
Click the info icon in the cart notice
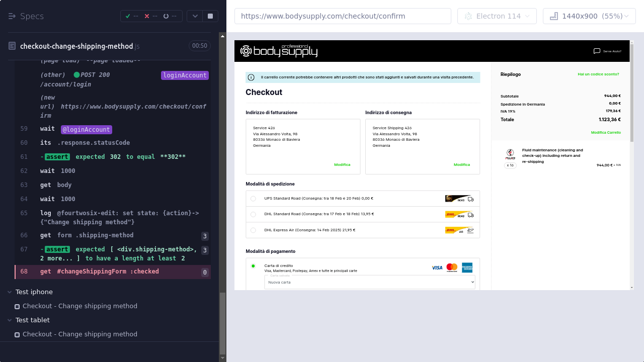tap(251, 77)
